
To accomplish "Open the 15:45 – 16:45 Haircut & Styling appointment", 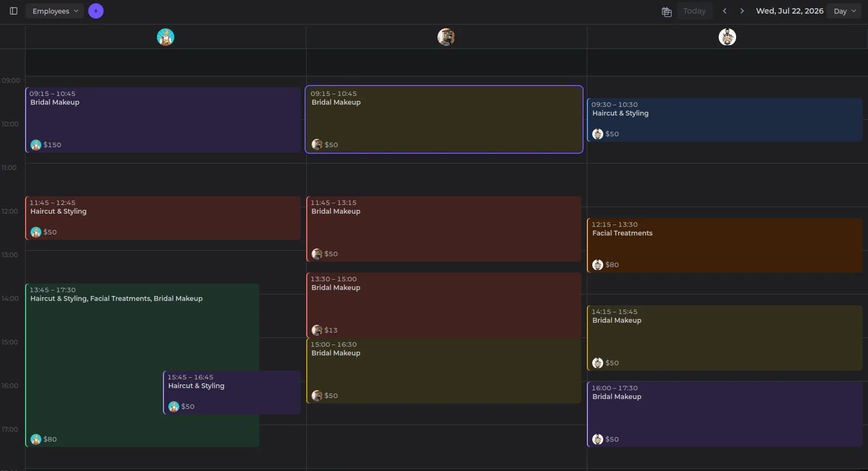I will click(232, 392).
